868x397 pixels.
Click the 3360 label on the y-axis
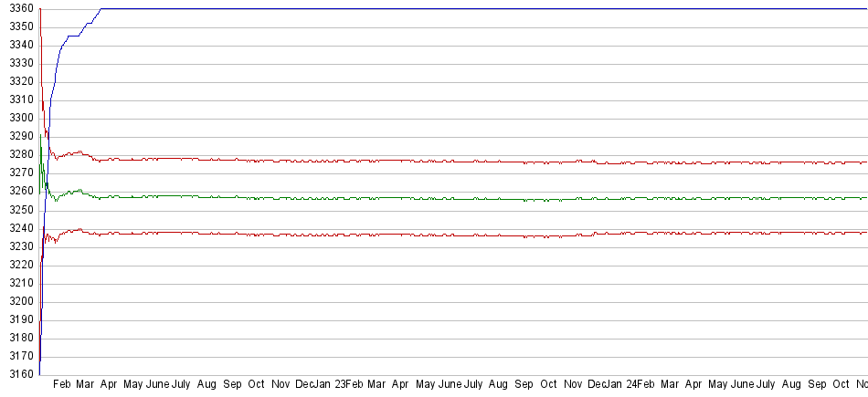pos(18,8)
